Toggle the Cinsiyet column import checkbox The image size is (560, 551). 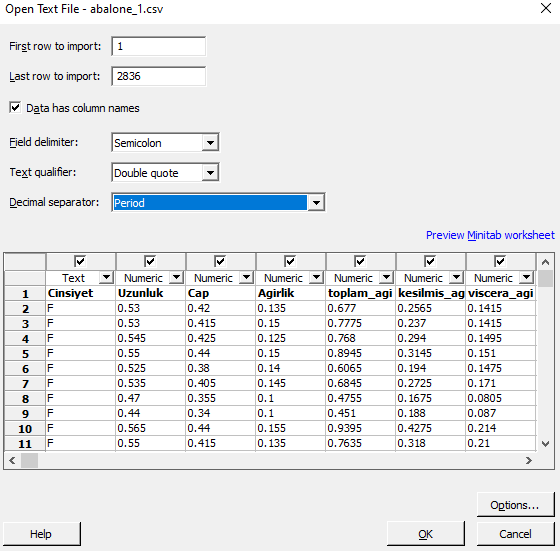(80, 261)
